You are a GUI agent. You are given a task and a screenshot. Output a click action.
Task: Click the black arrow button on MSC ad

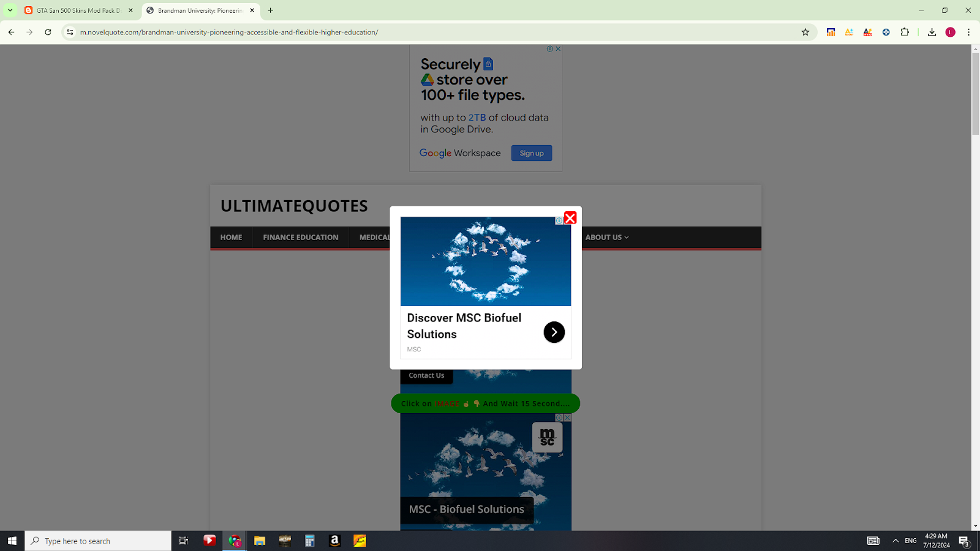[x=554, y=332]
